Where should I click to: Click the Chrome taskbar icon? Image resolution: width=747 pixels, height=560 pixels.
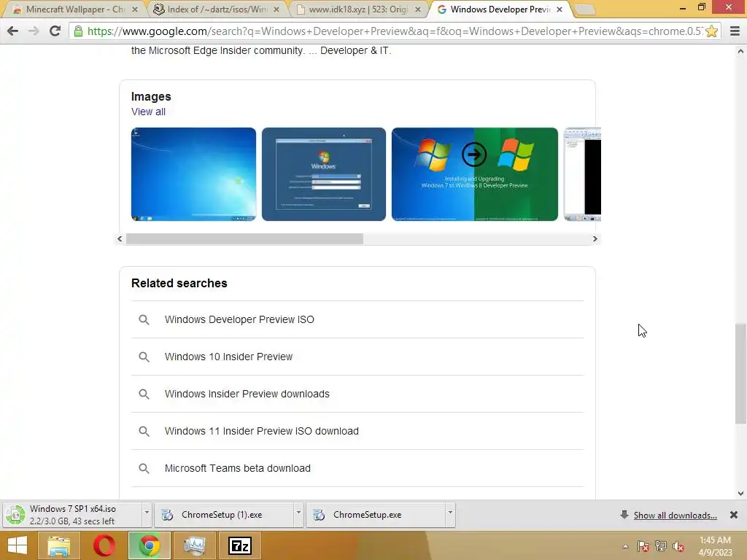coord(149,545)
